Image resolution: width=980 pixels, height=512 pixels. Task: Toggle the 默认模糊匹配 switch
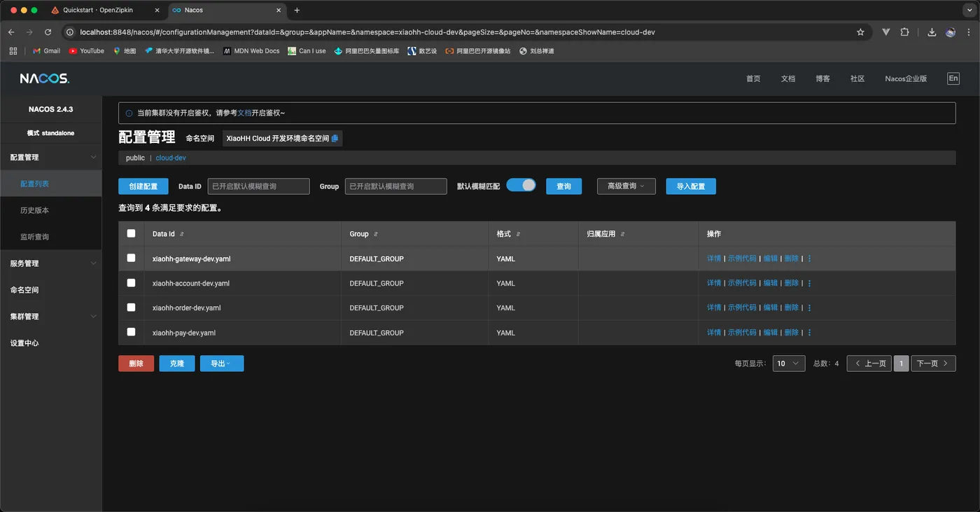521,185
